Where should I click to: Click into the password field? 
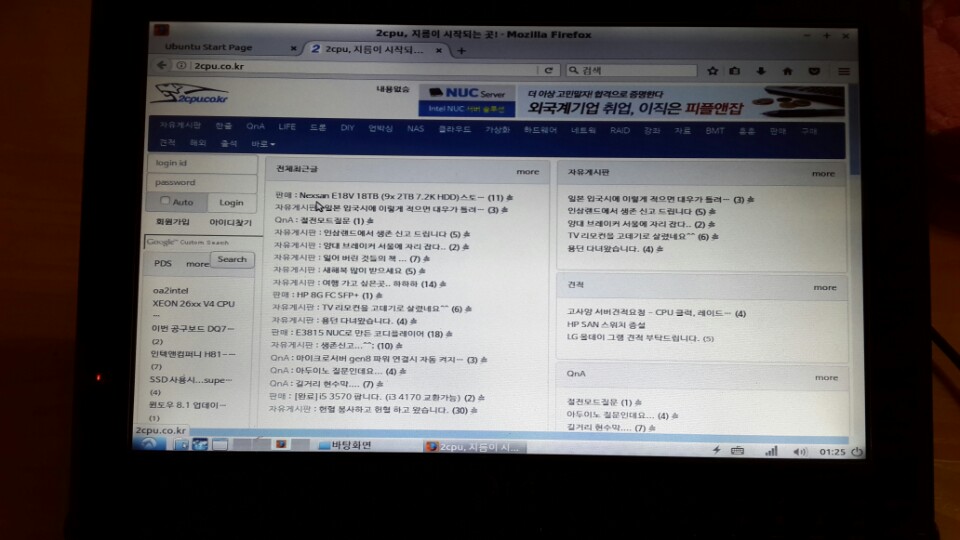coord(202,182)
